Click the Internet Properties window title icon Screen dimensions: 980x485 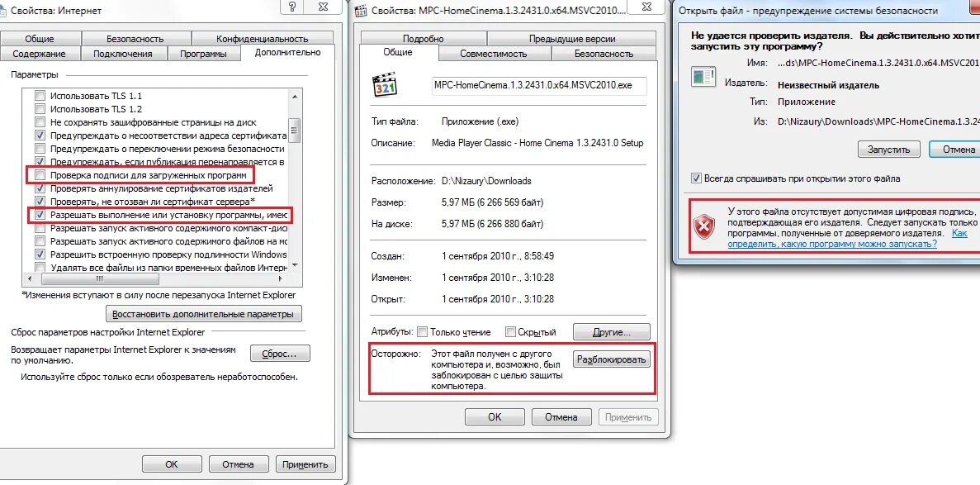[3, 11]
